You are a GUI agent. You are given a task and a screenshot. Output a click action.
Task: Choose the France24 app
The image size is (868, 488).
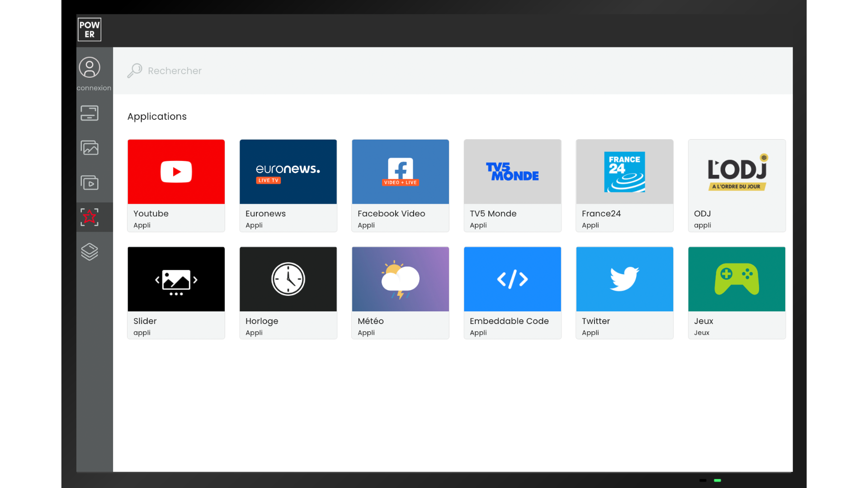coord(625,185)
